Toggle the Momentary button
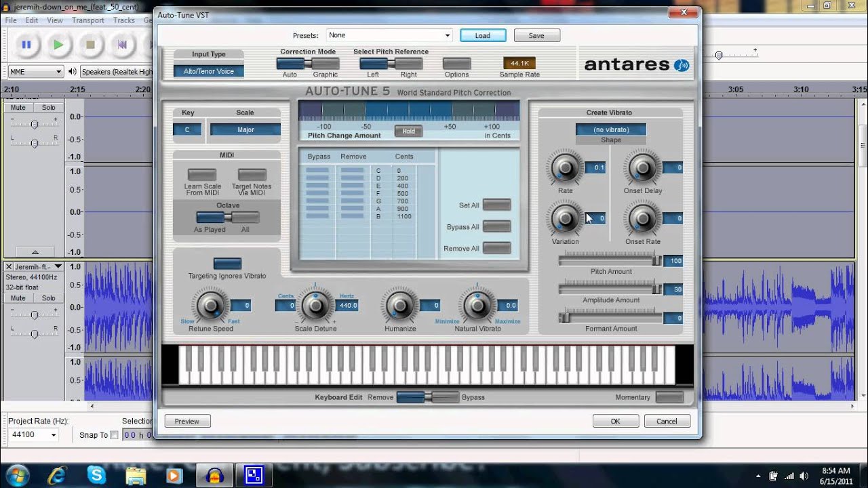Screen dimensions: 868x488 [x=669, y=397]
